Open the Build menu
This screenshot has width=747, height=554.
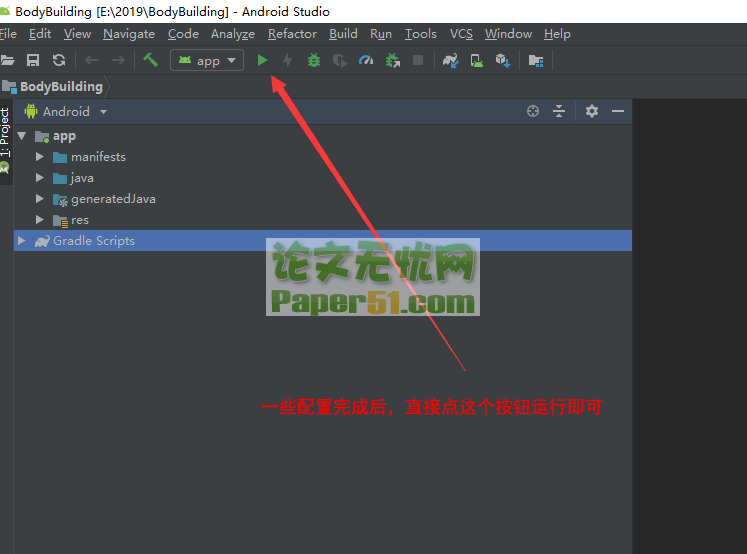click(x=343, y=34)
